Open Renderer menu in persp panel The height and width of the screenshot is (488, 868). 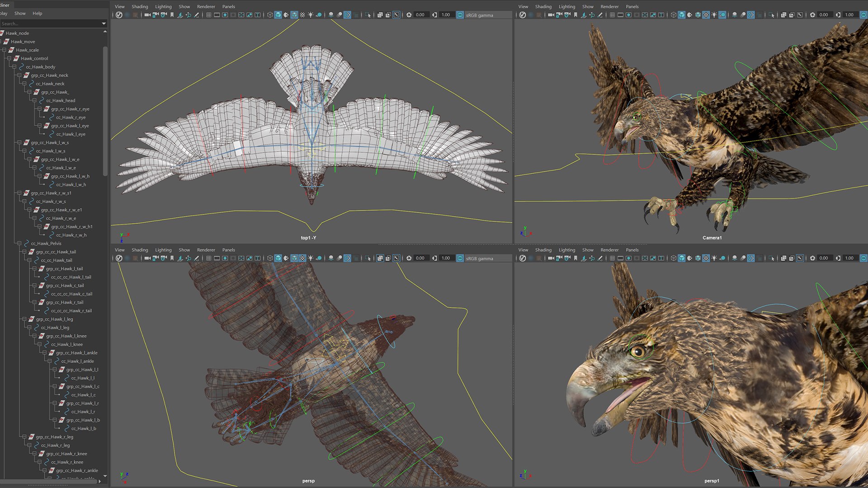point(206,250)
